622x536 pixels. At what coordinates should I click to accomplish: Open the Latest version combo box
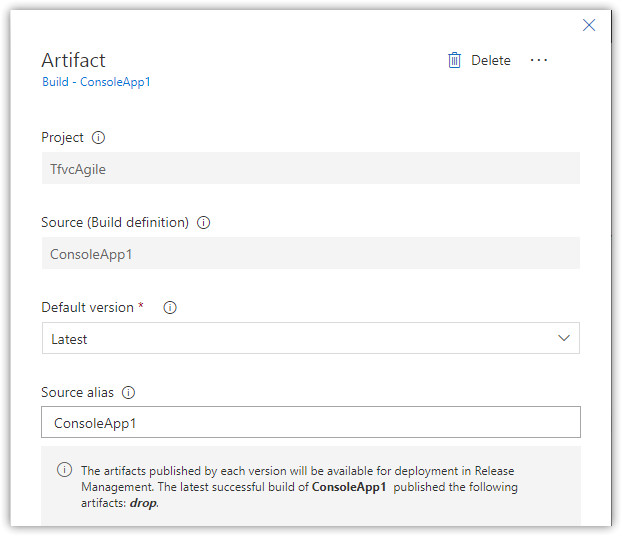pos(311,338)
